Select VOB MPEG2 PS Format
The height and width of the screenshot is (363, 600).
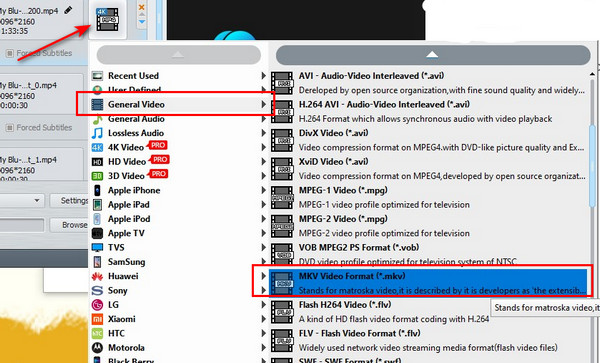[429, 254]
